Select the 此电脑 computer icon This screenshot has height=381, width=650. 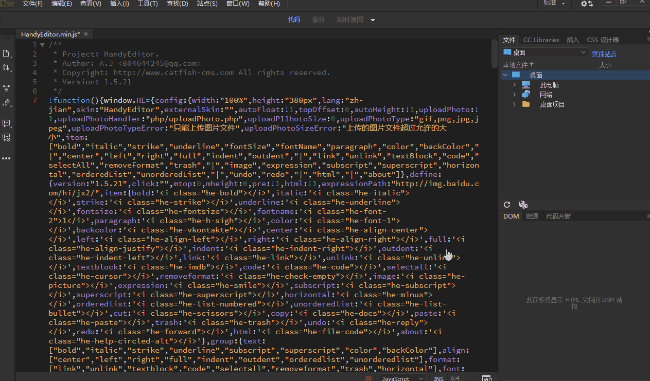[x=526, y=85]
